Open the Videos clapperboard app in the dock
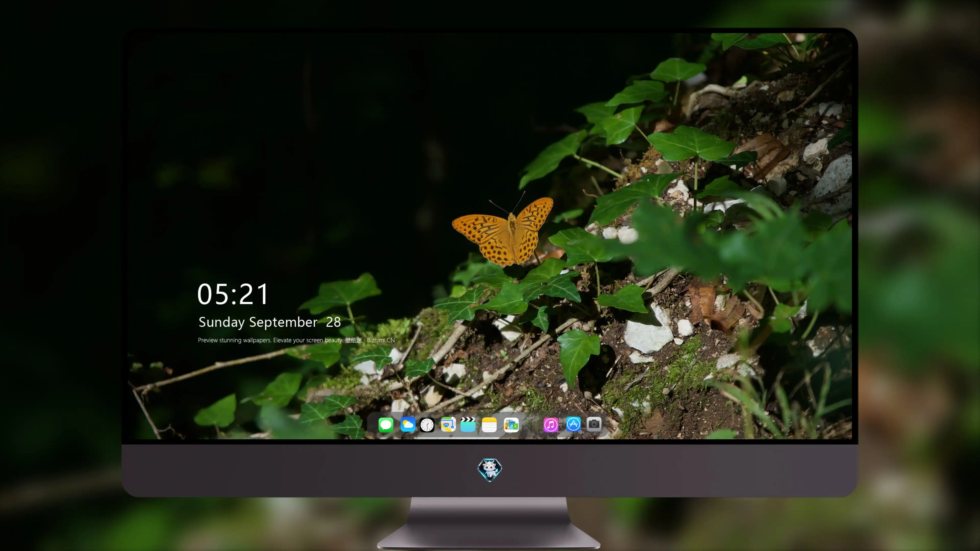 [x=468, y=424]
